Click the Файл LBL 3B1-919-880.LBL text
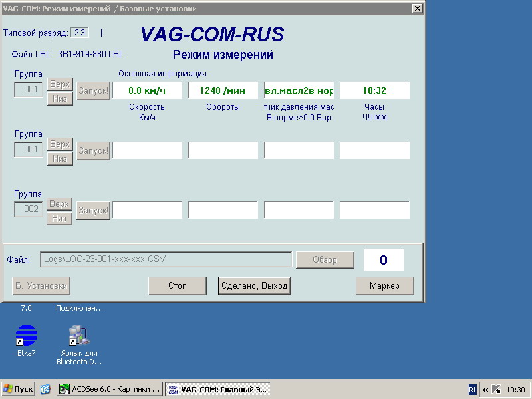The width and height of the screenshot is (532, 399). (68, 55)
